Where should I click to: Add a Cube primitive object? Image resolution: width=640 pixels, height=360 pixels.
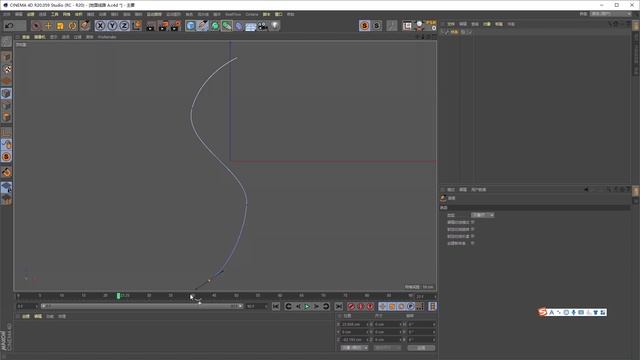pos(191,26)
